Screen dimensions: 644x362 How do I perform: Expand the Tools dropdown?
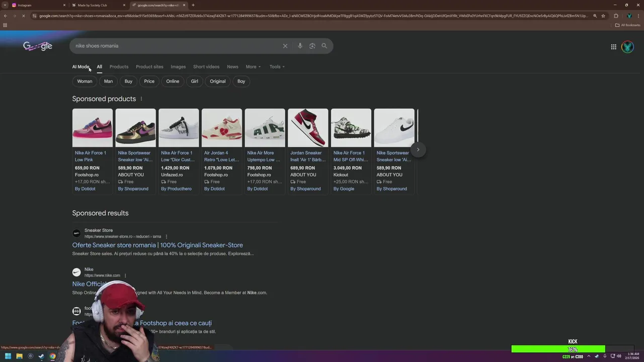(x=277, y=67)
